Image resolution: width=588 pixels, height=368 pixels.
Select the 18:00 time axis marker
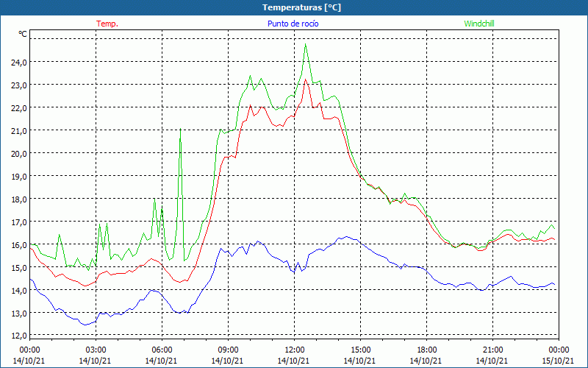click(x=426, y=350)
